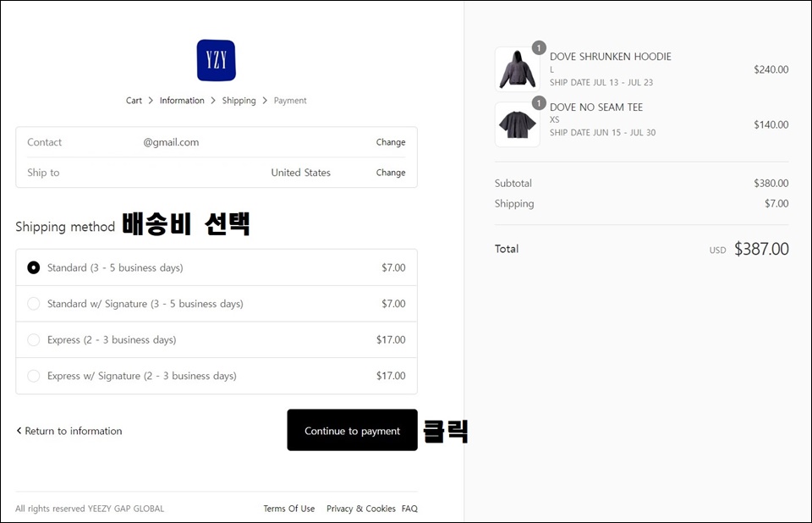Click SHIP DATE JUN 15 - JUL 30 text
The image size is (812, 523).
(x=603, y=133)
